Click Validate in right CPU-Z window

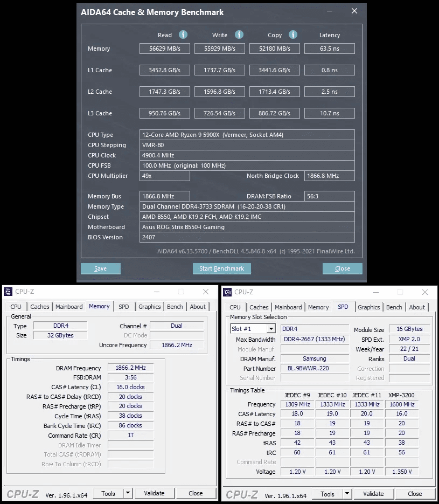pos(373,494)
